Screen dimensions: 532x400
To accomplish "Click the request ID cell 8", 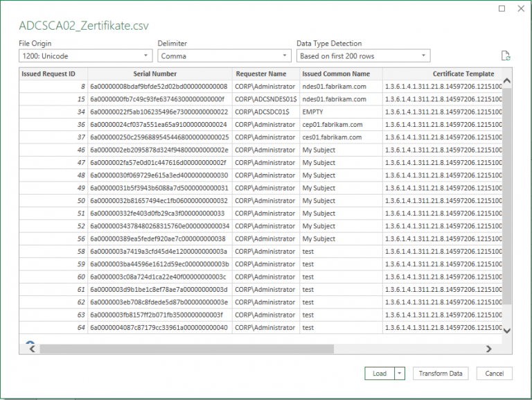I will [53, 87].
